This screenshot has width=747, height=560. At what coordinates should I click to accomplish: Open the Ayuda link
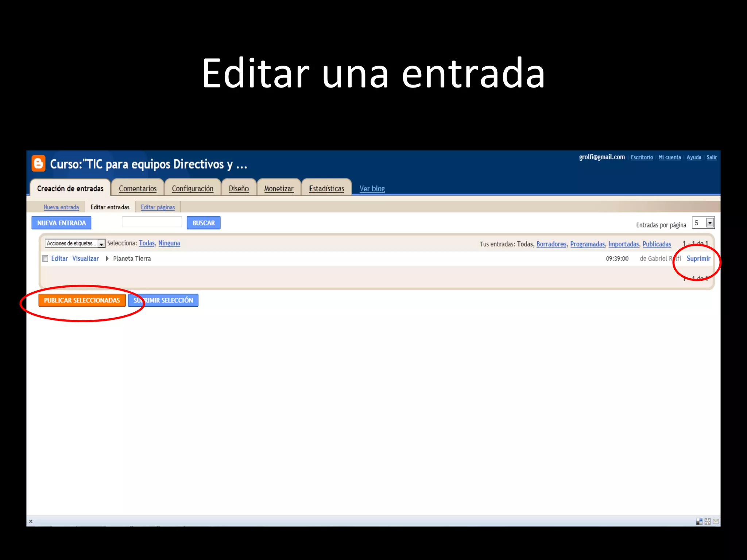tap(694, 157)
